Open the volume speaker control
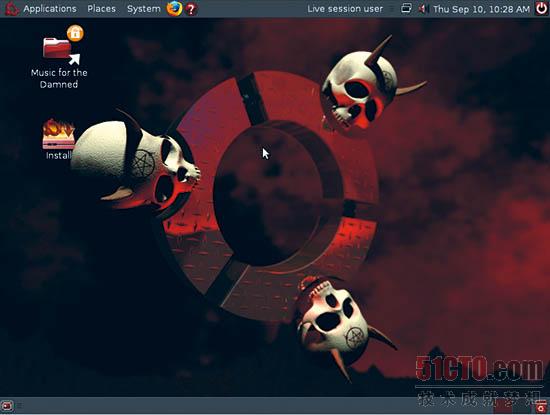550x415 pixels. point(423,8)
